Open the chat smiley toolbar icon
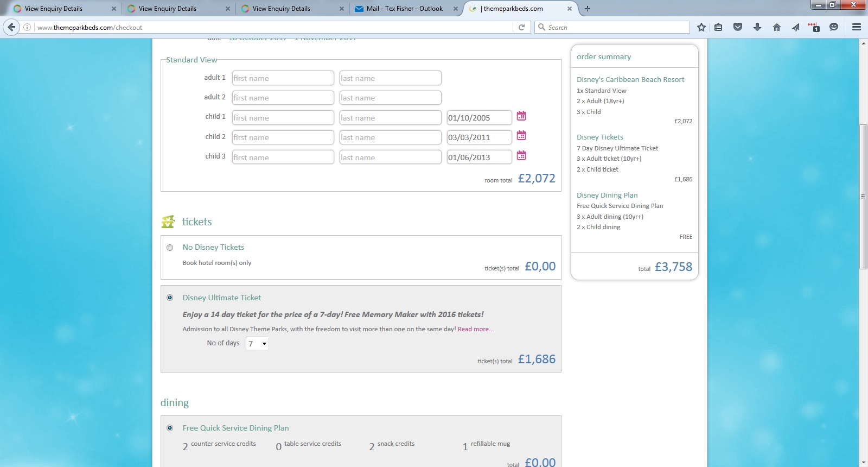Image resolution: width=868 pixels, height=467 pixels. tap(834, 27)
